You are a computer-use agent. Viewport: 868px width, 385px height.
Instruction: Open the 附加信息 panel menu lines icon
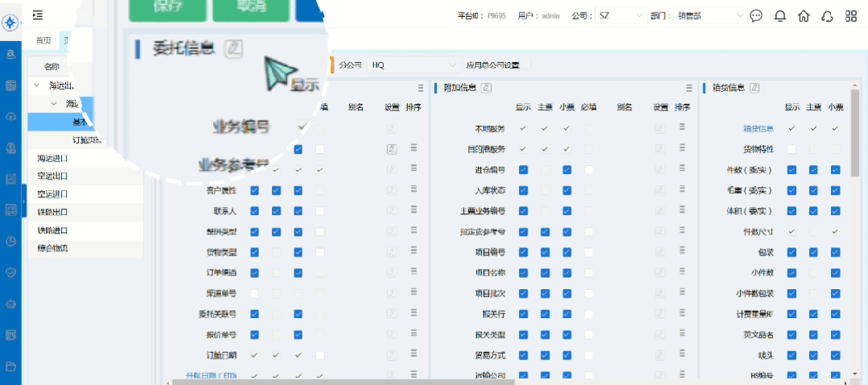[x=689, y=88]
